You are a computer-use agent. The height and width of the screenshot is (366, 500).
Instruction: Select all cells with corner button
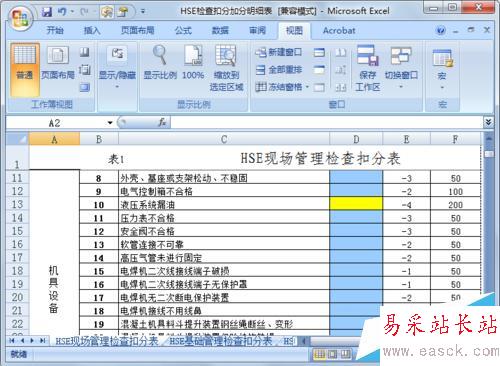click(18, 139)
